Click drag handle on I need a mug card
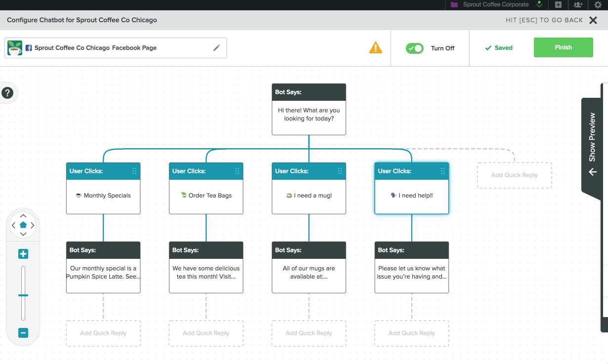The height and width of the screenshot is (364, 608). pos(340,171)
